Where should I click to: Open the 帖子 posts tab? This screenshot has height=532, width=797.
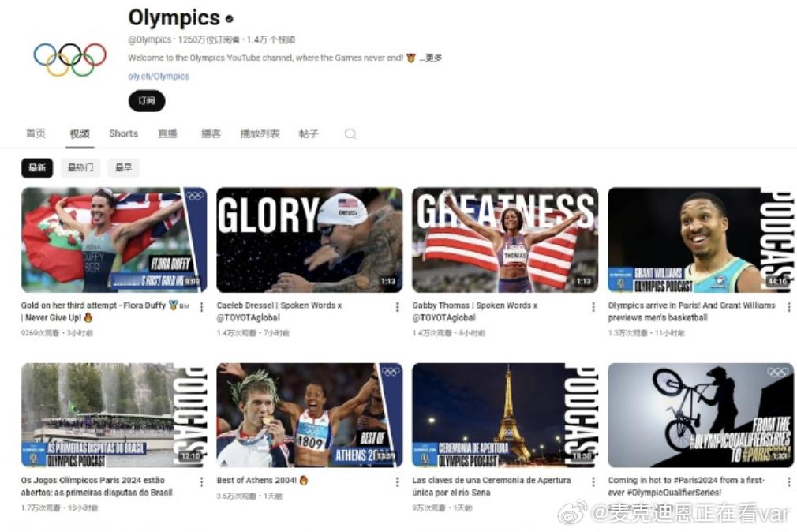(308, 133)
